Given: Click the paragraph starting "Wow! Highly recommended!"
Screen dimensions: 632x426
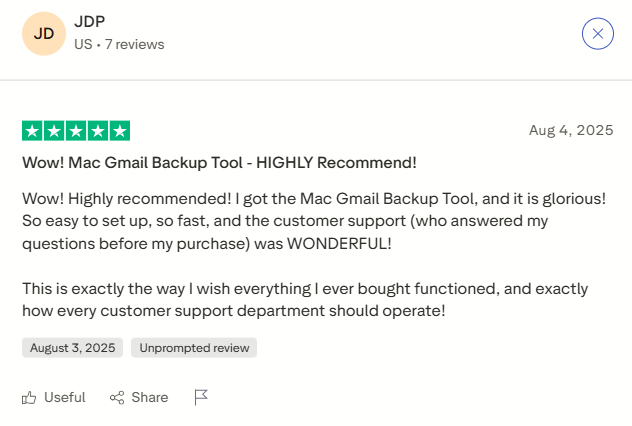Looking at the screenshot, I should coord(314,219).
